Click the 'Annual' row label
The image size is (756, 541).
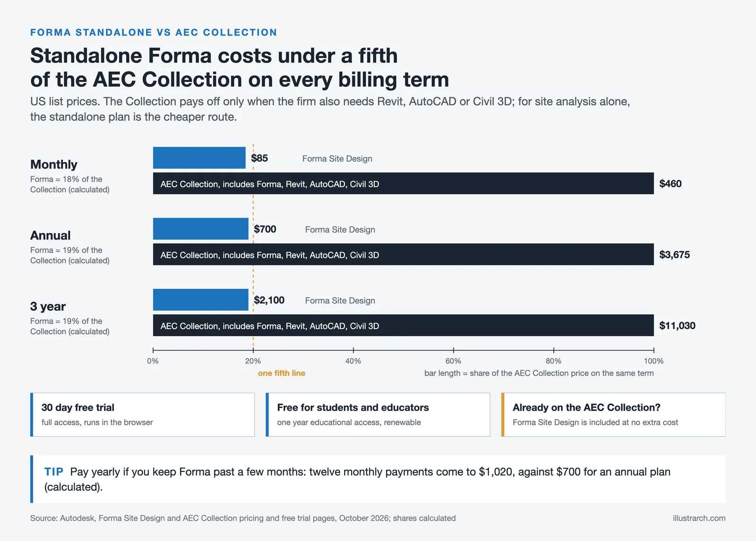click(51, 236)
